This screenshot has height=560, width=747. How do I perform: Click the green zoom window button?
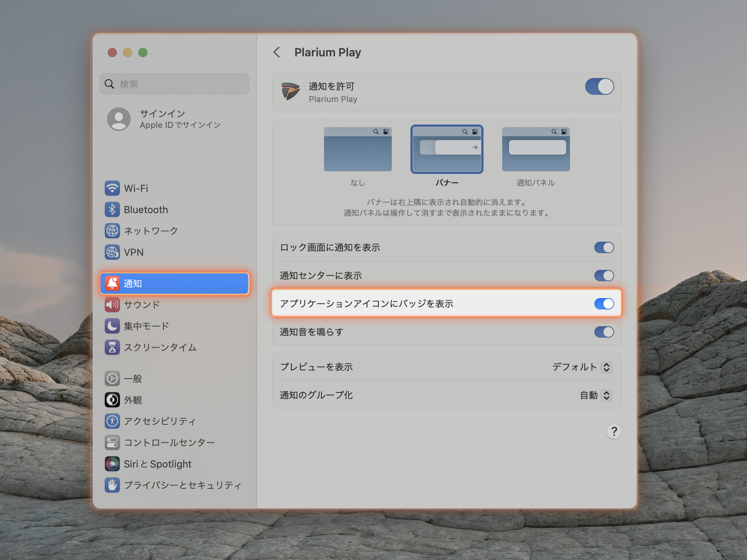143,52
